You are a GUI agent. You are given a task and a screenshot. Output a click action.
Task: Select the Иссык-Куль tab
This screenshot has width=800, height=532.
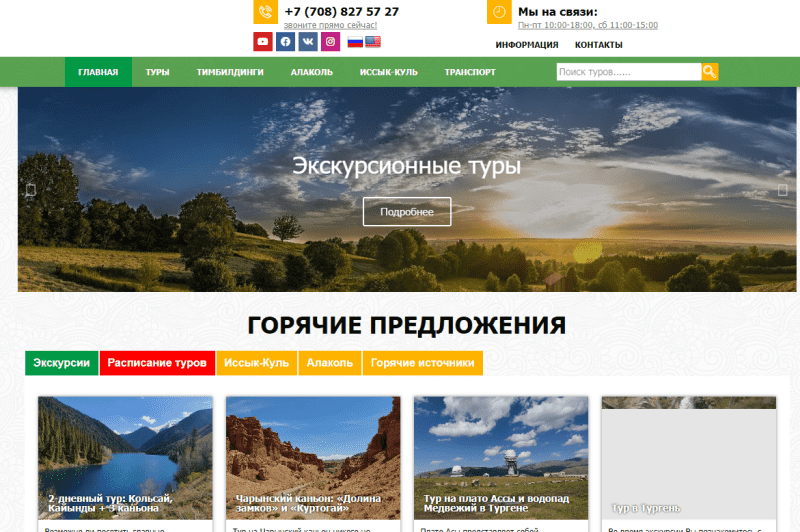257,363
